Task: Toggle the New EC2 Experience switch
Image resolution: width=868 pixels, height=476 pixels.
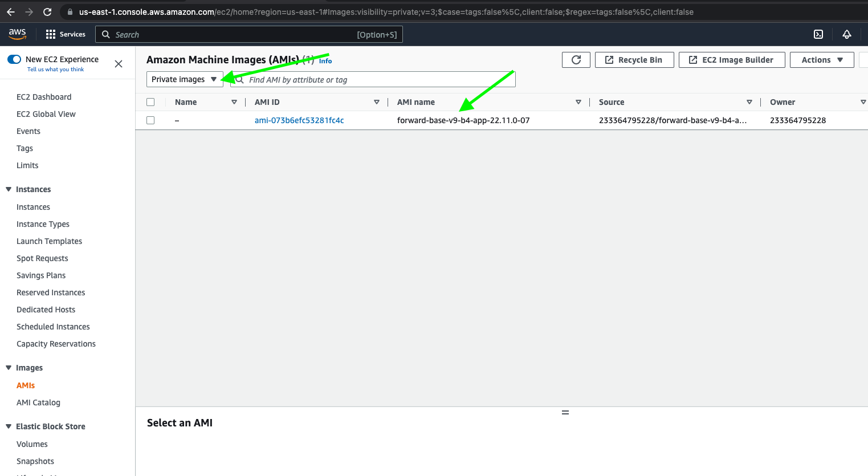Action: click(x=14, y=59)
